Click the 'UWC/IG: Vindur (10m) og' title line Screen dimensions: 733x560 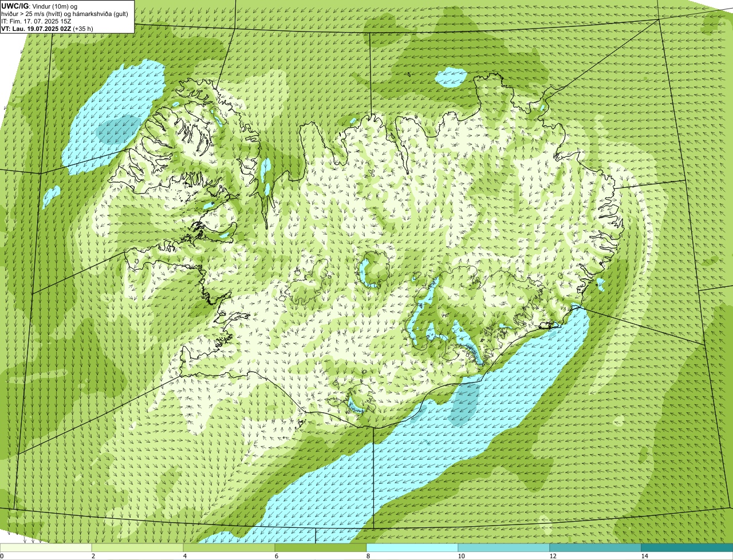[40, 6]
